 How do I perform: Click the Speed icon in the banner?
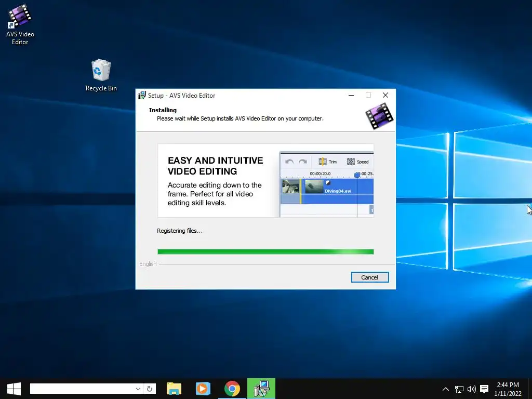click(x=351, y=162)
